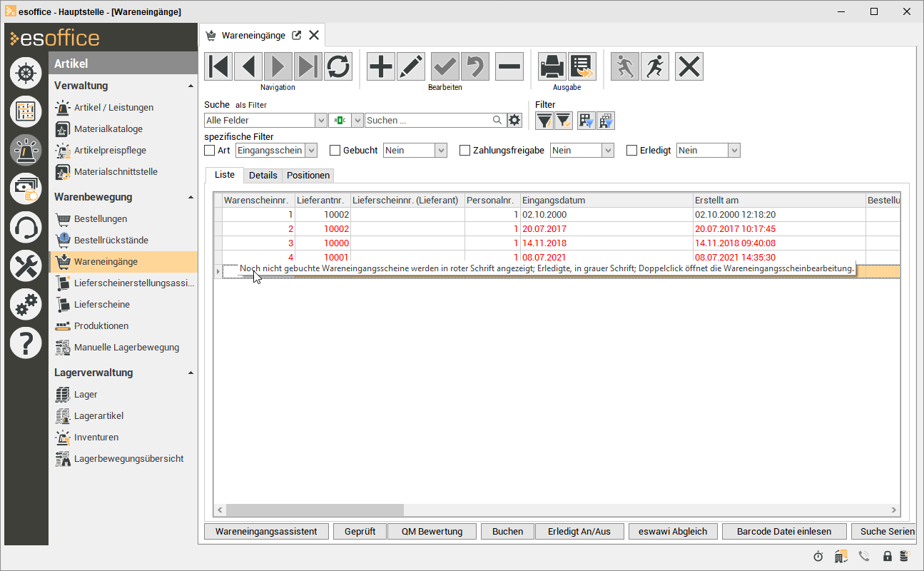Open Artikel / Leistungen menu entry
Screen dimensions: 924x571
pyautogui.click(x=113, y=108)
